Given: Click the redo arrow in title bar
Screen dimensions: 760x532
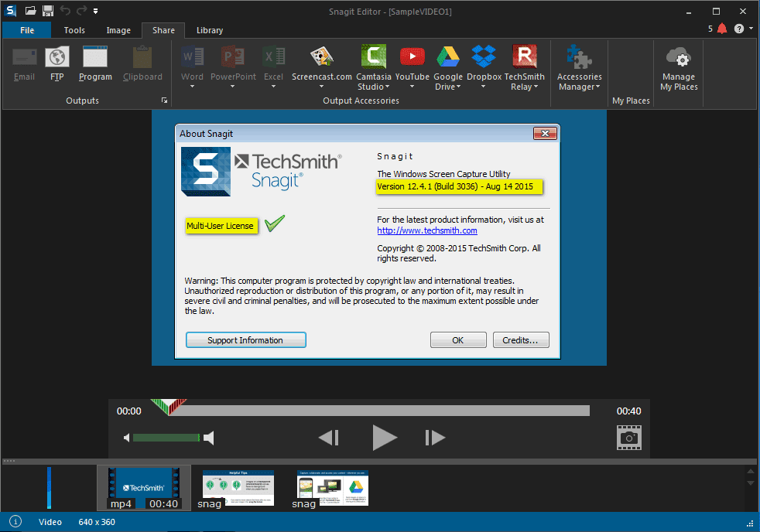Looking at the screenshot, I should coord(81,11).
